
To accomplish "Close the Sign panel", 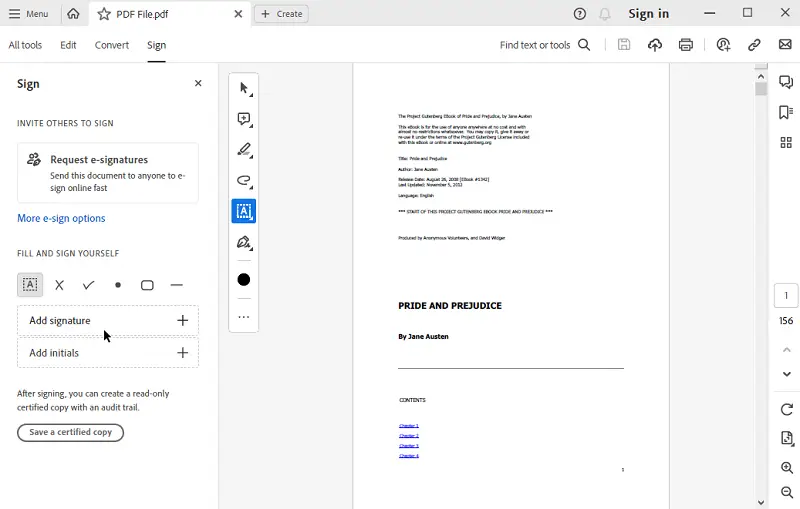I will [198, 83].
